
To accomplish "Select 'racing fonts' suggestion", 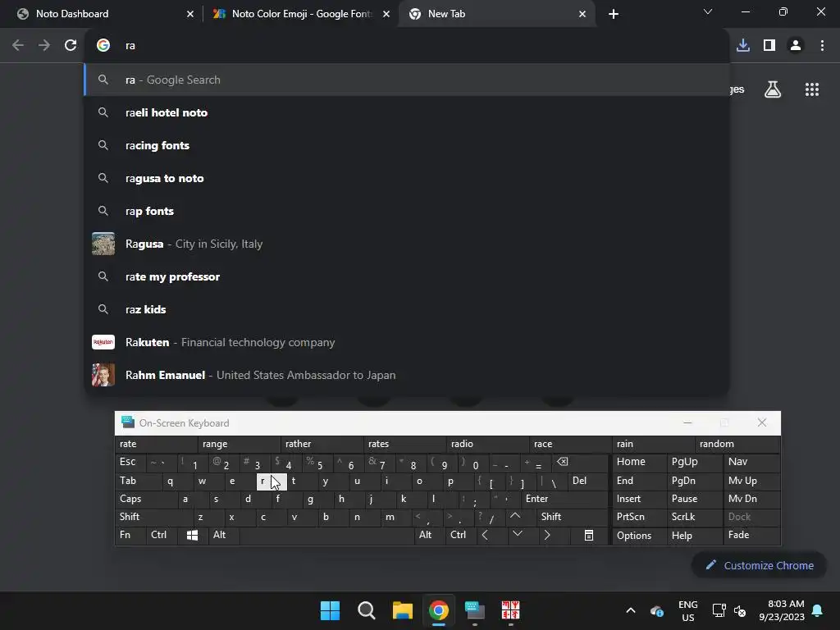I will coord(407,145).
